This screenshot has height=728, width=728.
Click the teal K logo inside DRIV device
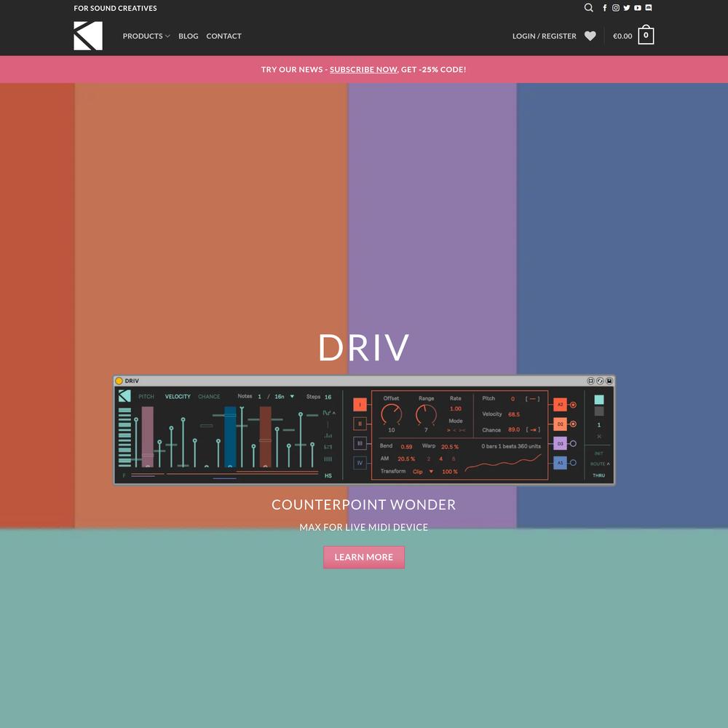click(124, 396)
